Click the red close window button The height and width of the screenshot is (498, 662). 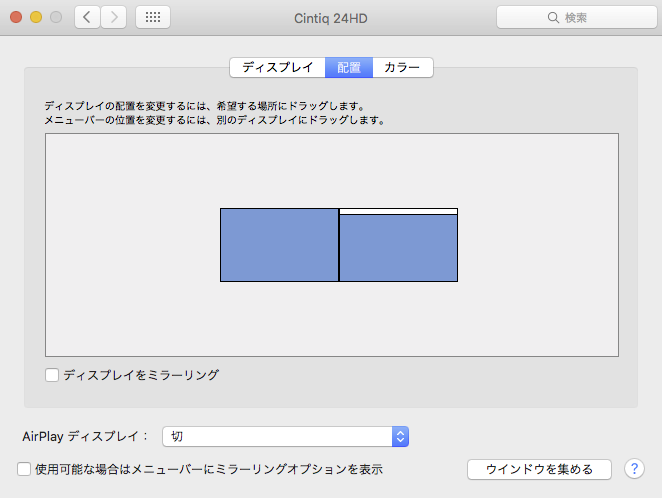16,17
